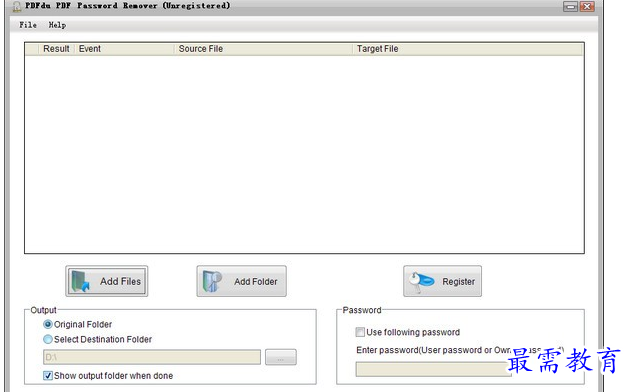The height and width of the screenshot is (392, 629).
Task: Click the Target File column header
Action: tap(468, 49)
